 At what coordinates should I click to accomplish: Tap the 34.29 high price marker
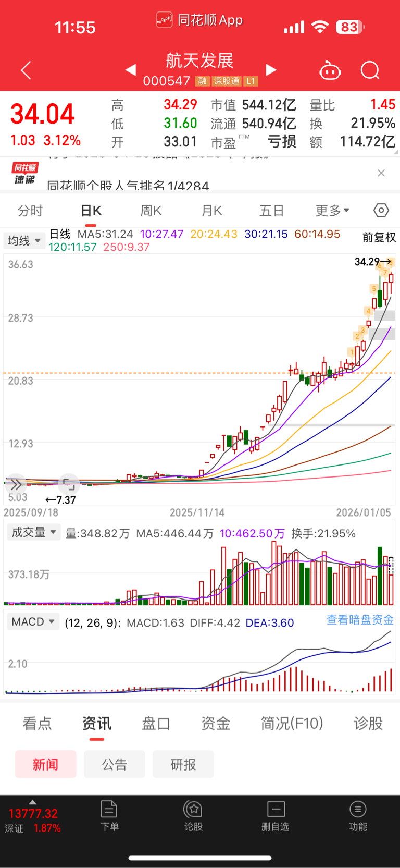[373, 262]
